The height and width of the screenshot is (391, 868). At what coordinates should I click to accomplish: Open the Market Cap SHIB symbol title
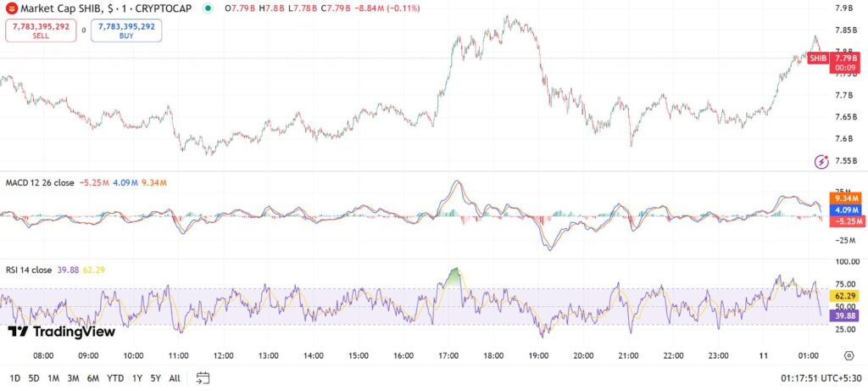coord(97,8)
